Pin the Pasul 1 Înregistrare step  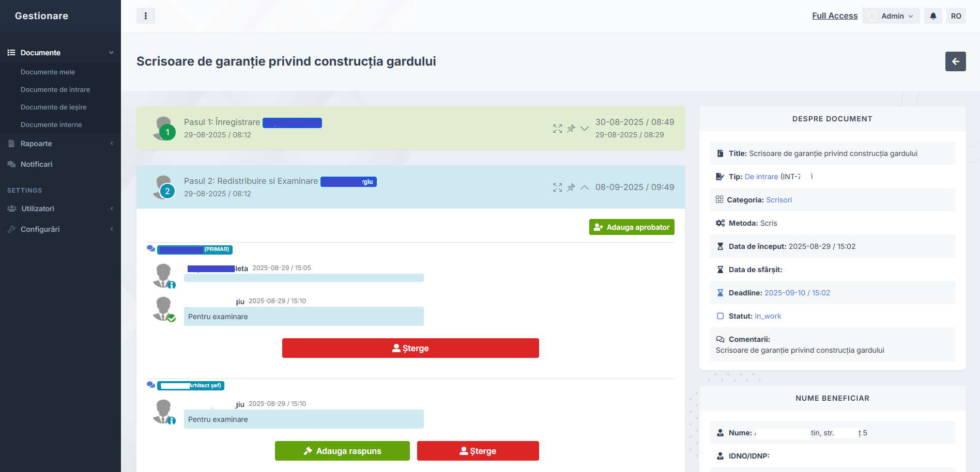coord(571,129)
